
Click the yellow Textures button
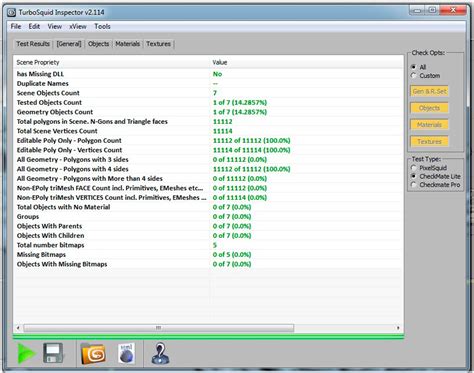pyautogui.click(x=429, y=142)
